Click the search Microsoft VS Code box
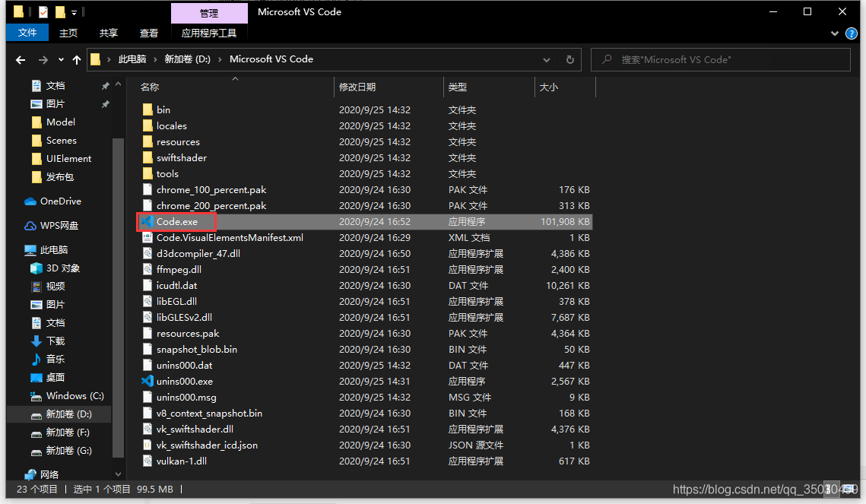 coord(720,59)
